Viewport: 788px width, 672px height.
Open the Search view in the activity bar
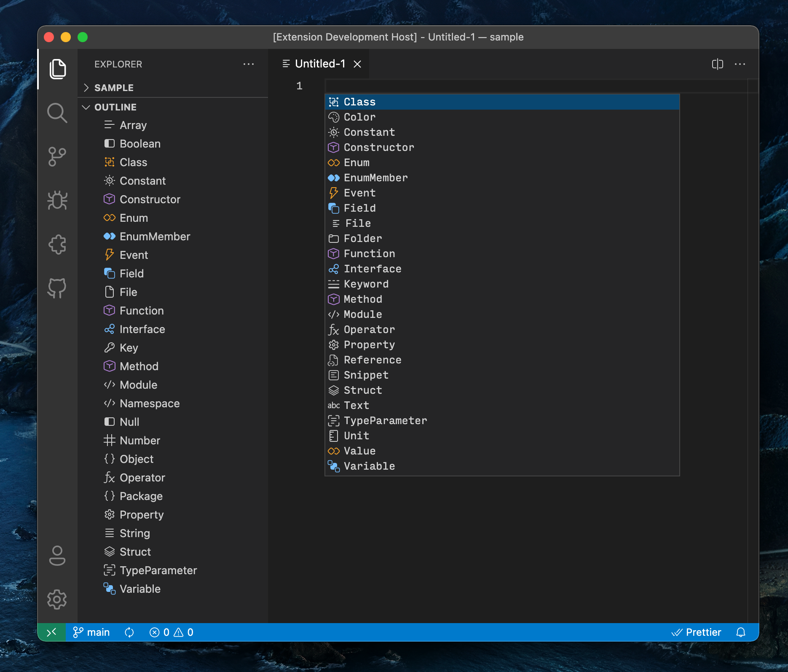click(57, 113)
